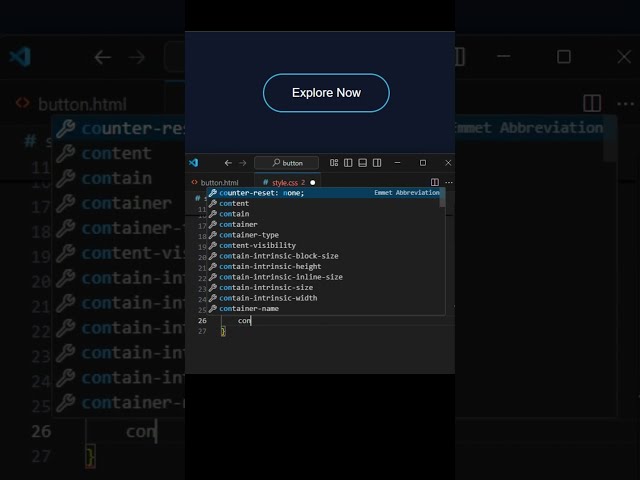The width and height of the screenshot is (640, 480).
Task: Select the exact 'container' suggestion in the center list
Action: (x=323, y=224)
